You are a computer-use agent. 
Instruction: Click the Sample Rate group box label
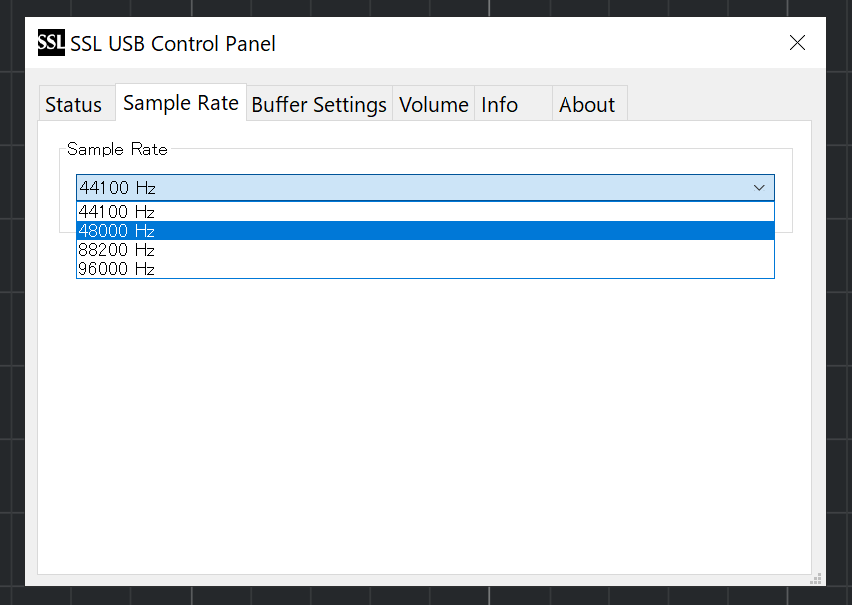(x=117, y=149)
